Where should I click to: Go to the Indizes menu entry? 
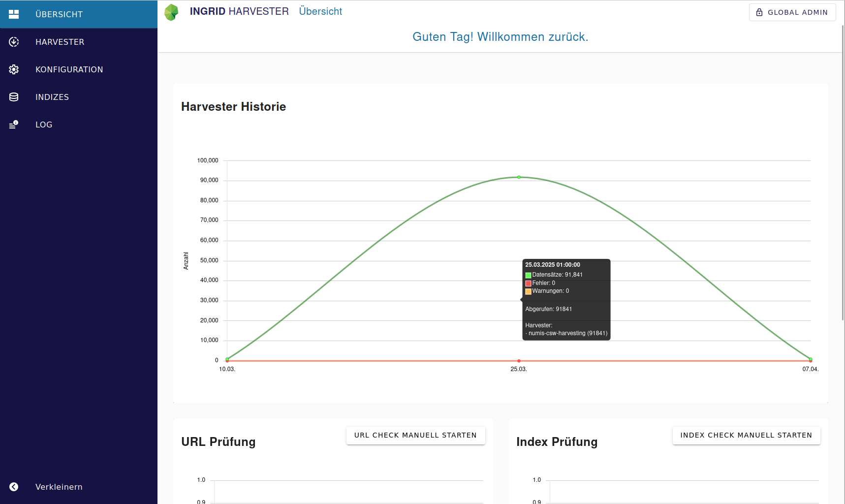tap(52, 97)
